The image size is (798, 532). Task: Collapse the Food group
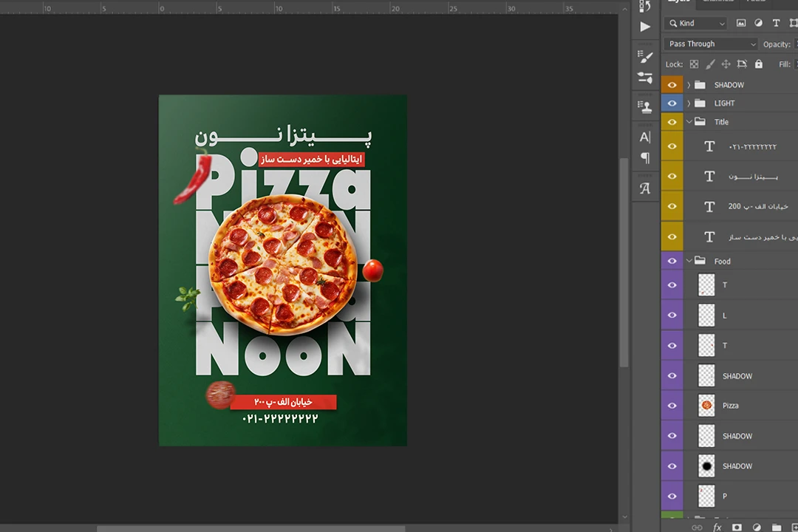tap(689, 261)
